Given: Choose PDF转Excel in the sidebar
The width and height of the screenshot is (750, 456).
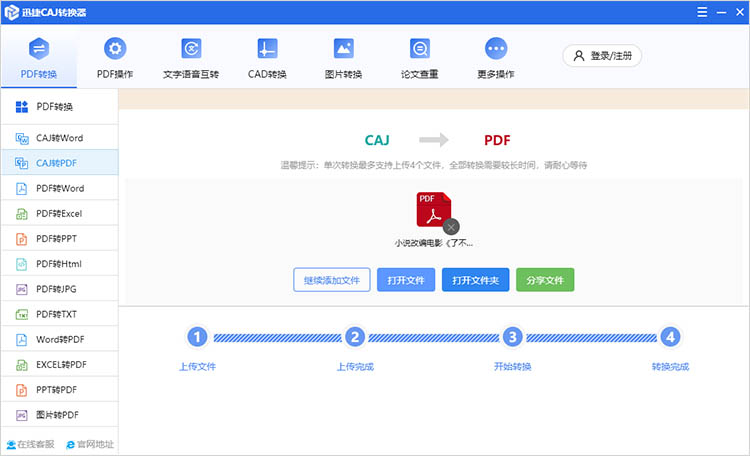Looking at the screenshot, I should 59,214.
